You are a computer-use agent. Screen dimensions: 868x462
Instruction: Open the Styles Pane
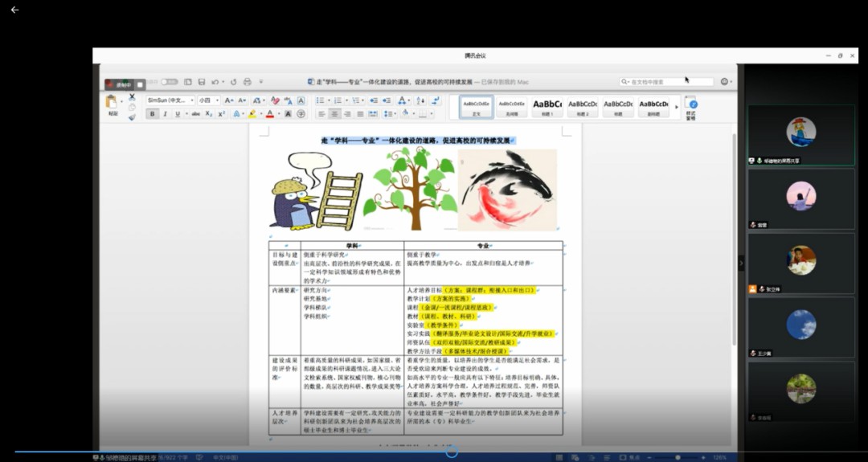coord(690,106)
